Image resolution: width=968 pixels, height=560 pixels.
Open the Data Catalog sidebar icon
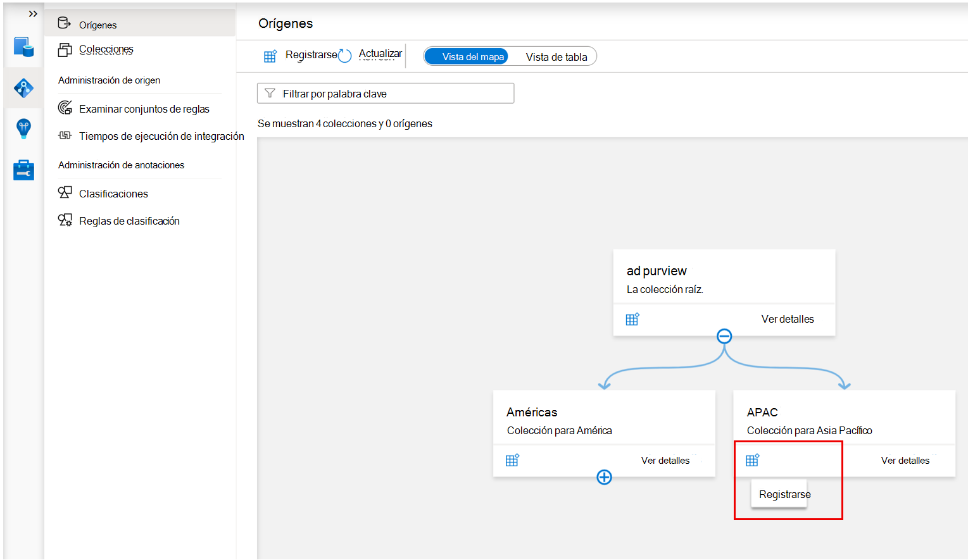tap(23, 47)
